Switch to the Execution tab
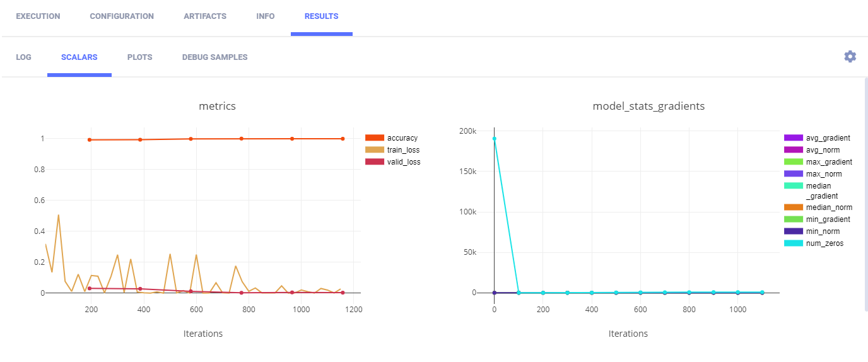Screen dimensions: 868x362 [38, 16]
